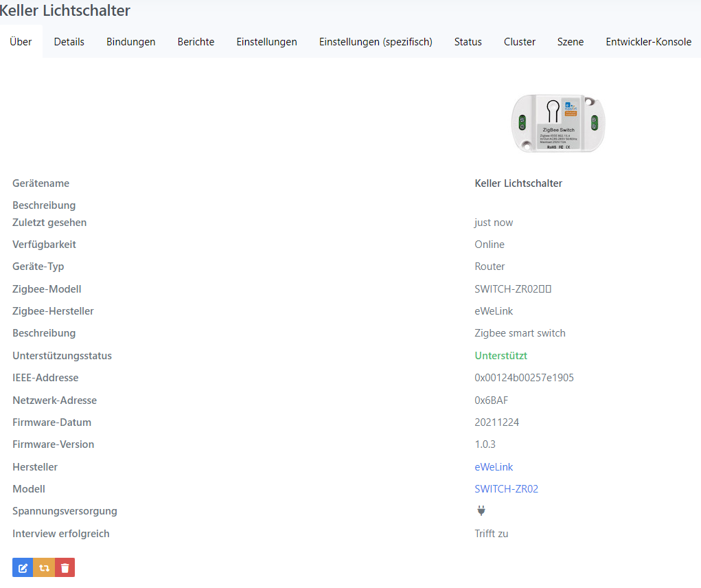This screenshot has height=588, width=701.
Task: Click the orange reconfigure device icon
Action: (x=44, y=567)
